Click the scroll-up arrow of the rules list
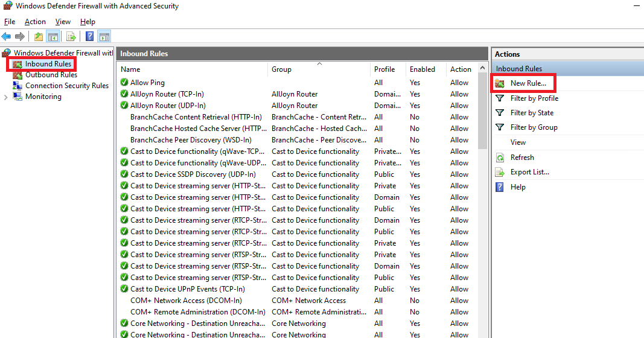Screen dimensions: 644x338 [483, 68]
